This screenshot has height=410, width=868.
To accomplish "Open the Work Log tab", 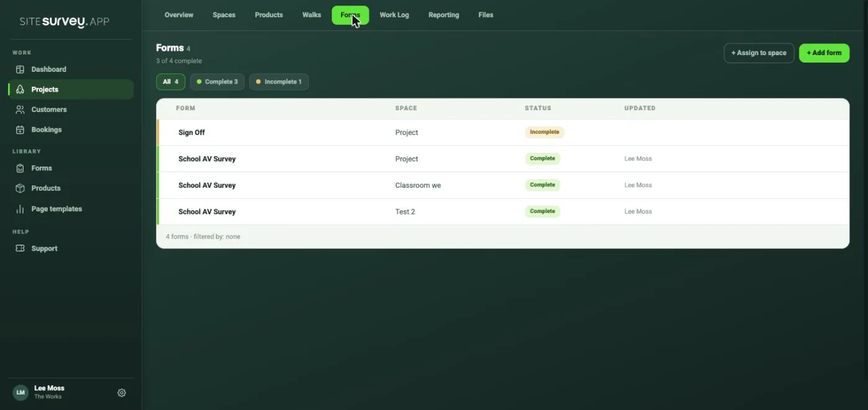I will coord(394,15).
